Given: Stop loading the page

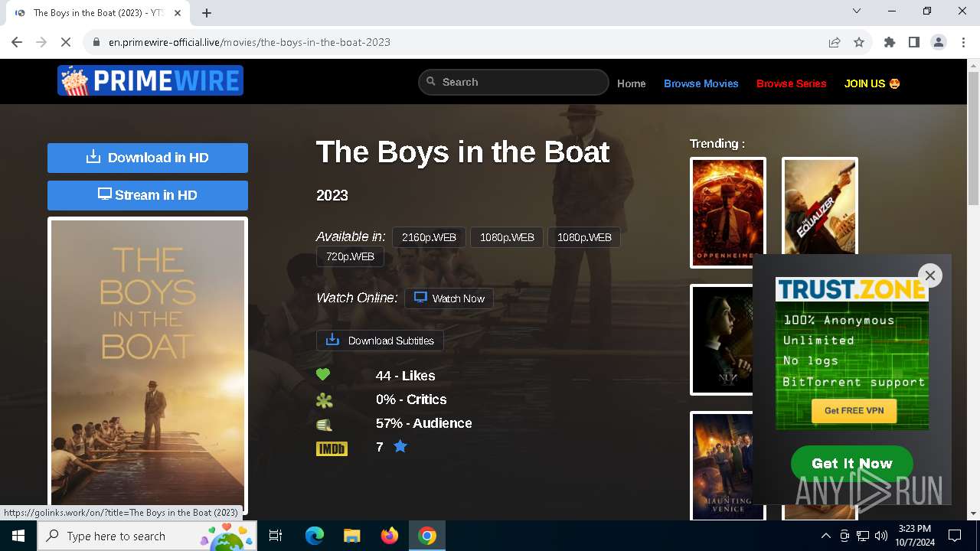Looking at the screenshot, I should click(66, 42).
